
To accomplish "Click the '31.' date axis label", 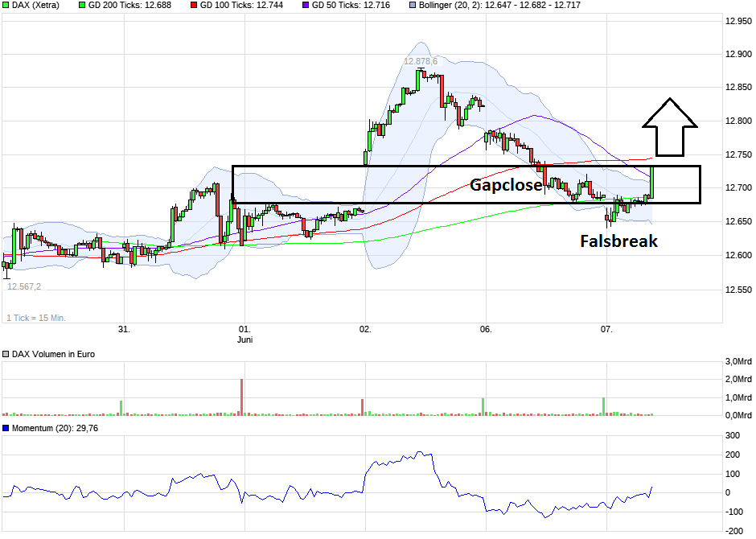I will point(125,329).
